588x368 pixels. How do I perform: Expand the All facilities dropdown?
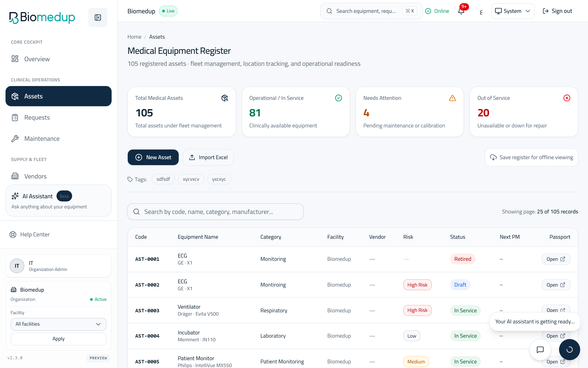tap(58, 324)
